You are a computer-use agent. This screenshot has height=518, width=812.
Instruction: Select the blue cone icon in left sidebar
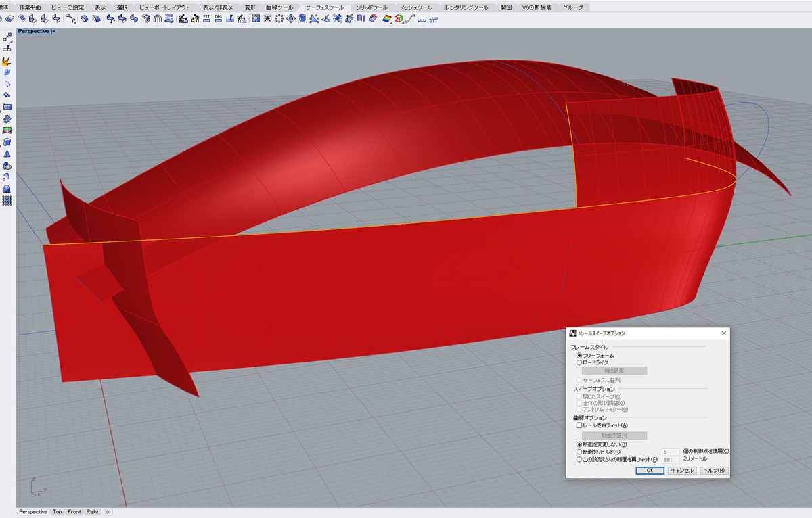coord(7,154)
